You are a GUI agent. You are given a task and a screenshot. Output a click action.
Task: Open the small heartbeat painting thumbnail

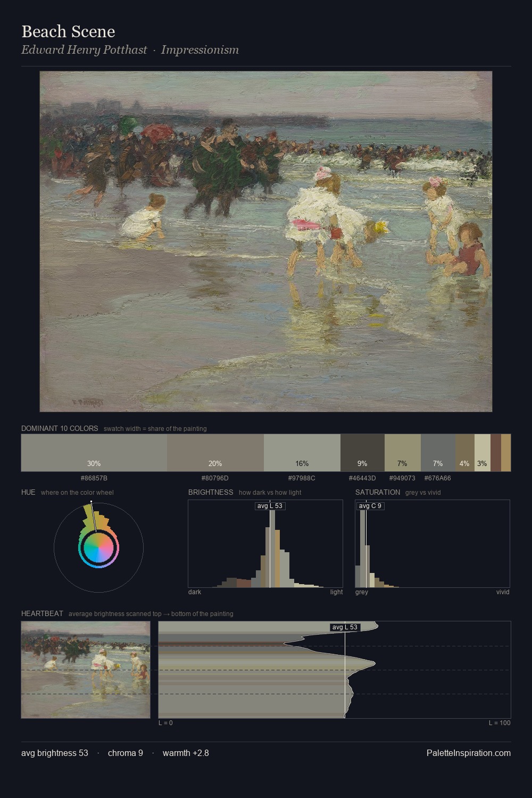pyautogui.click(x=86, y=670)
